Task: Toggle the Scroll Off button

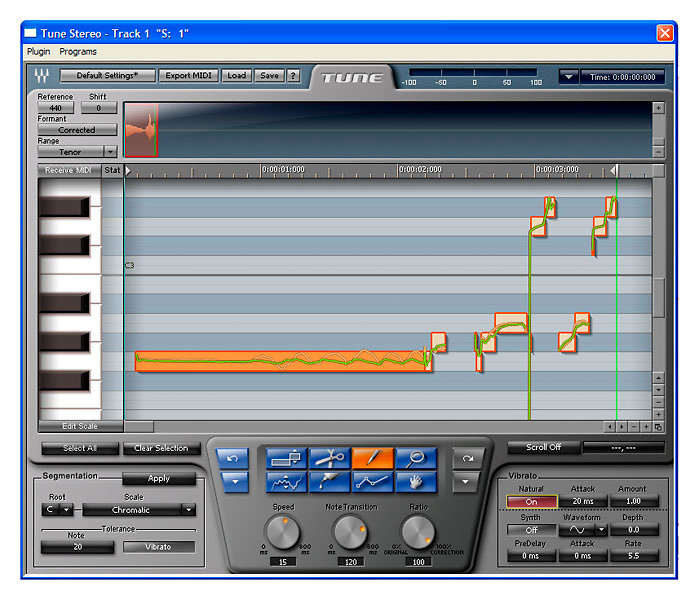Action: coord(543,447)
